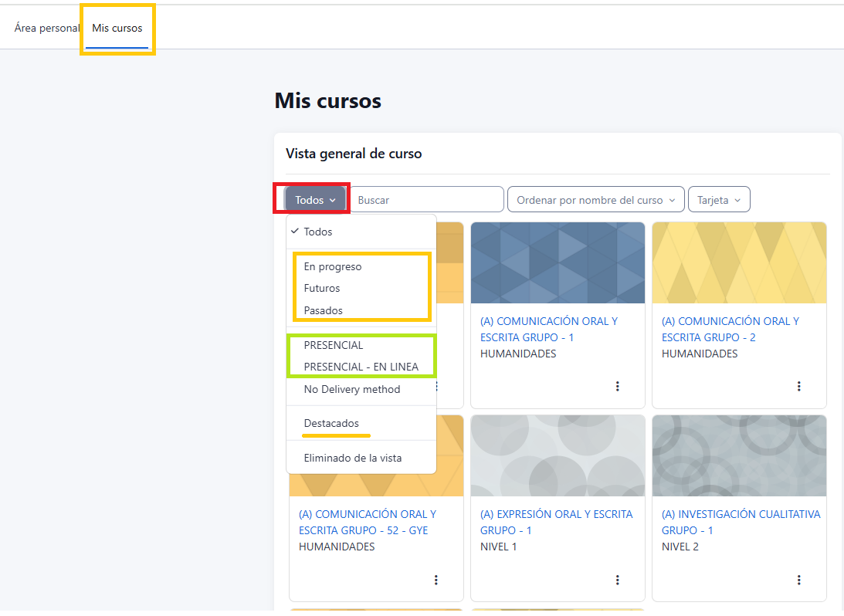Select En progreso filter option
Viewport: 844px width, 616px height.
point(333,266)
